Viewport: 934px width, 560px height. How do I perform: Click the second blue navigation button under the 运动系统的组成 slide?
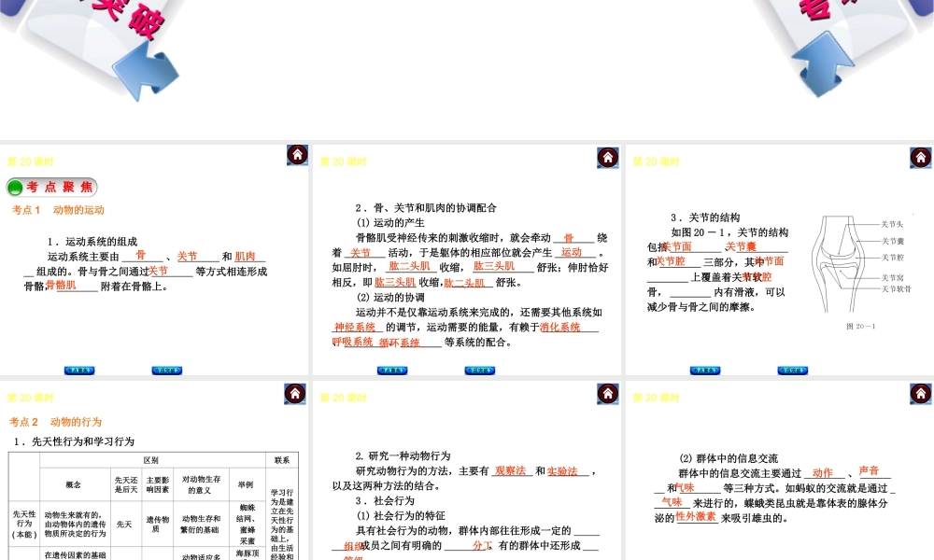coord(167,371)
